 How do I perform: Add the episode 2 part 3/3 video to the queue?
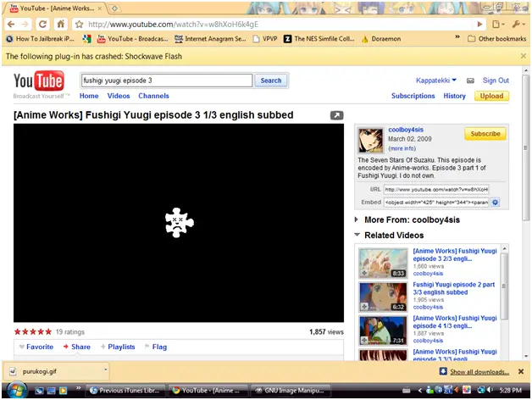click(364, 307)
